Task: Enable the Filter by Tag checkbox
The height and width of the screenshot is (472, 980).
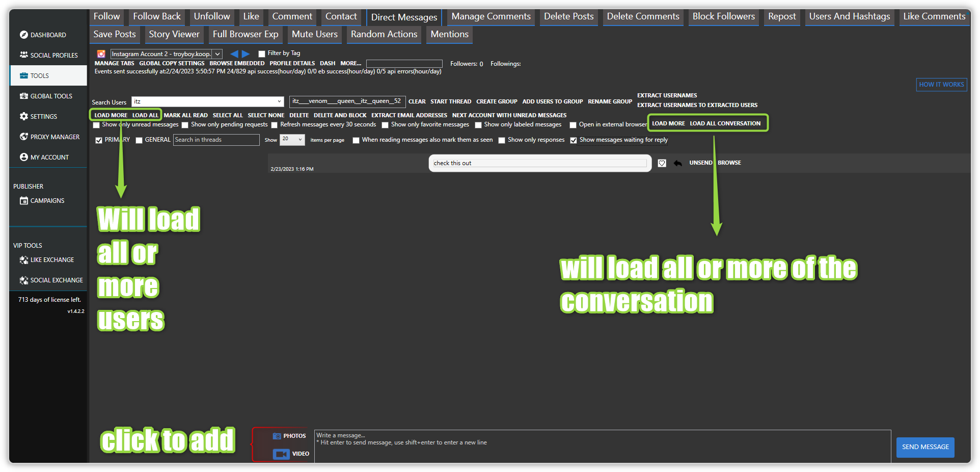Action: point(262,53)
